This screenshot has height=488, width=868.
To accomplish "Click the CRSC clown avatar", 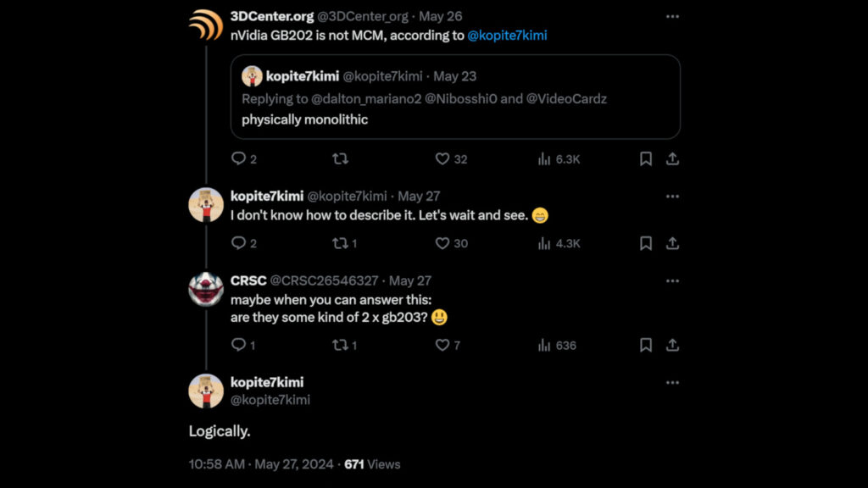I will pos(206,289).
